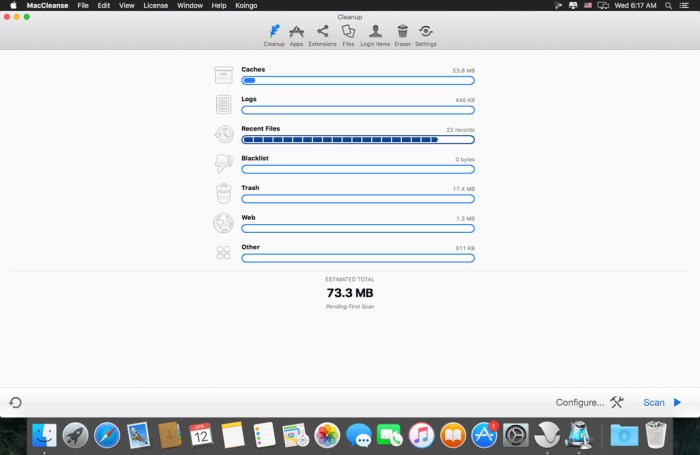Image resolution: width=700 pixels, height=455 pixels.
Task: Open Finder from the Dock
Action: pyautogui.click(x=44, y=435)
